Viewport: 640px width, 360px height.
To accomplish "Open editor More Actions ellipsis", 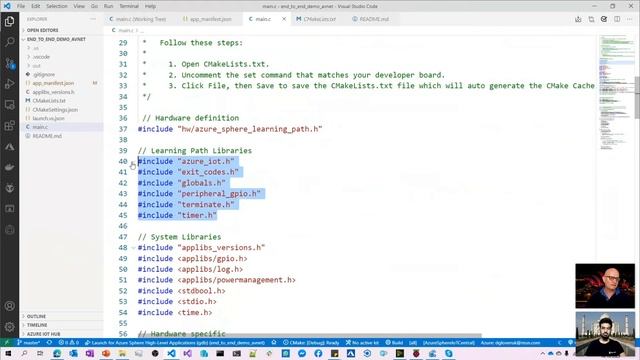I will [630, 19].
